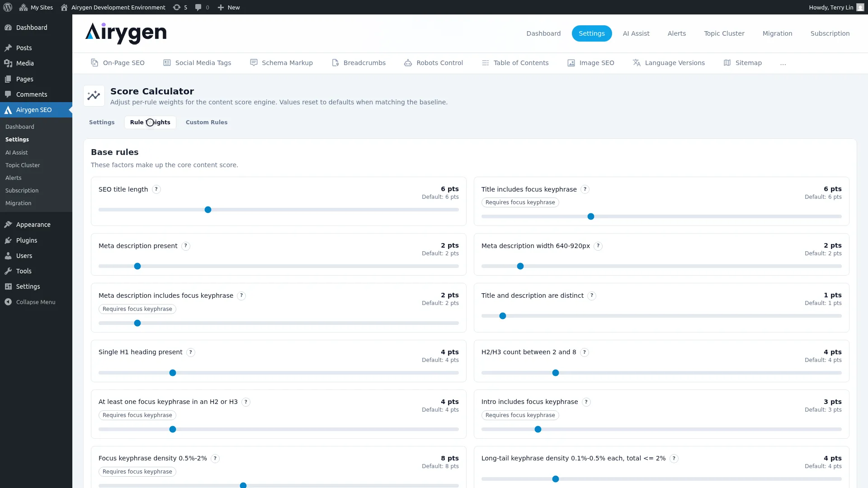Open comments bubble in admin bar
This screenshot has height=488, width=868.
click(202, 7)
